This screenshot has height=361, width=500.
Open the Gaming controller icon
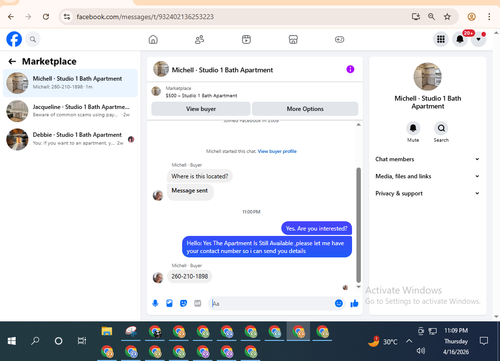point(339,40)
